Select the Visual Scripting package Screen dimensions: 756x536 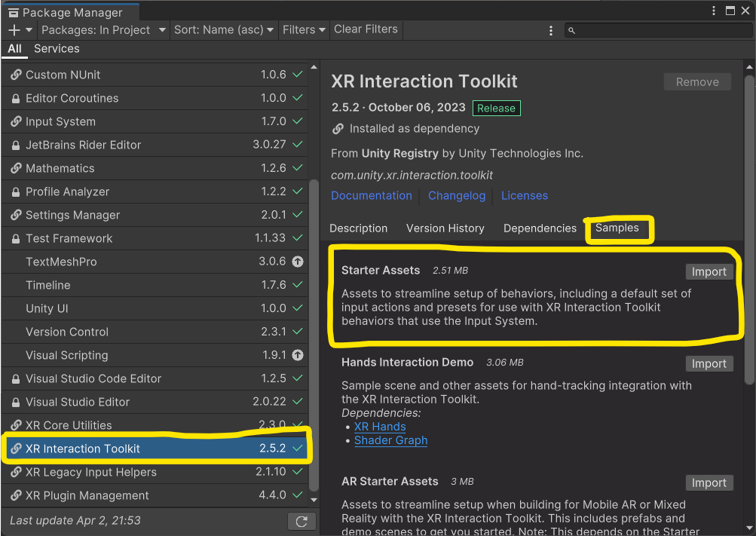point(155,355)
